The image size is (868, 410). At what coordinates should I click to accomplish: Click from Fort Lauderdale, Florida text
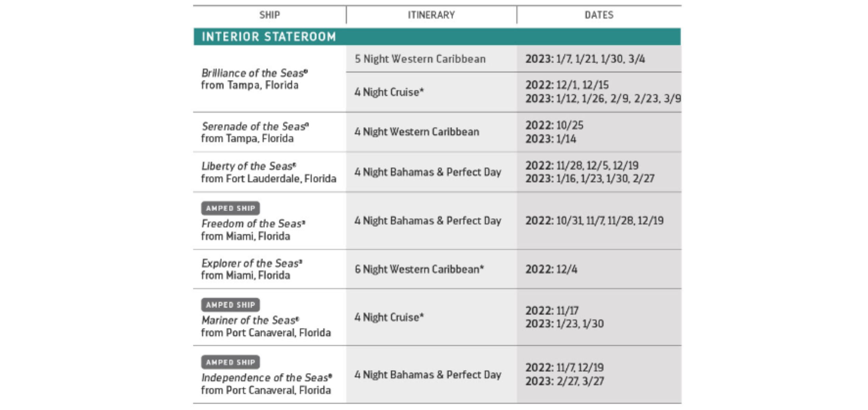(269, 178)
